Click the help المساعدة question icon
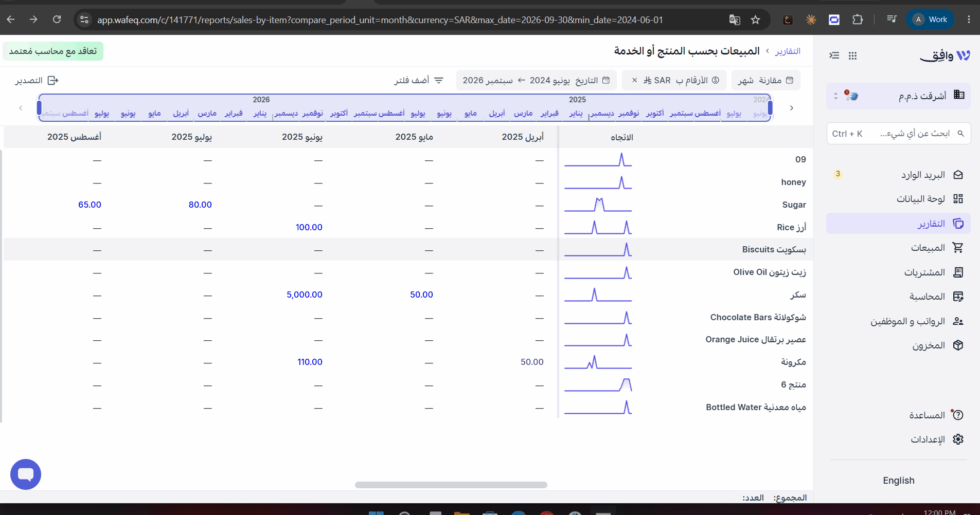 tap(958, 415)
